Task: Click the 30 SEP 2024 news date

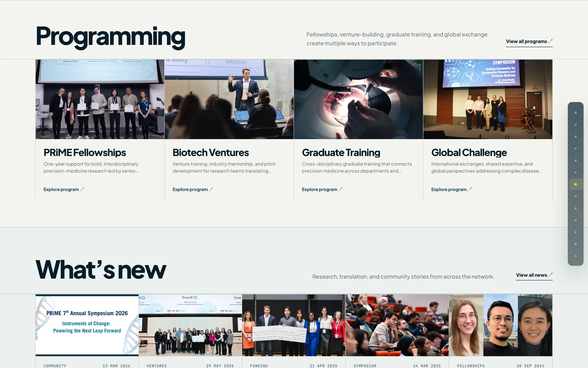Action: [531, 366]
